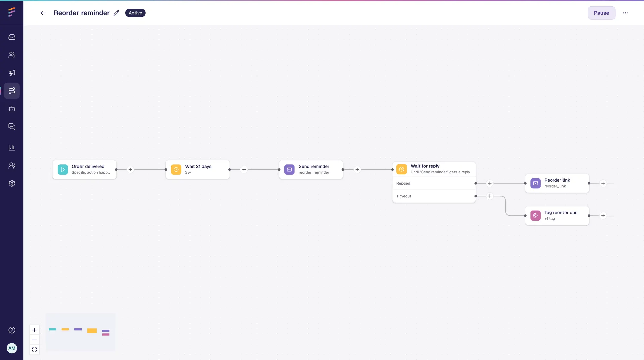Select the Tag reorder due node

557,216
